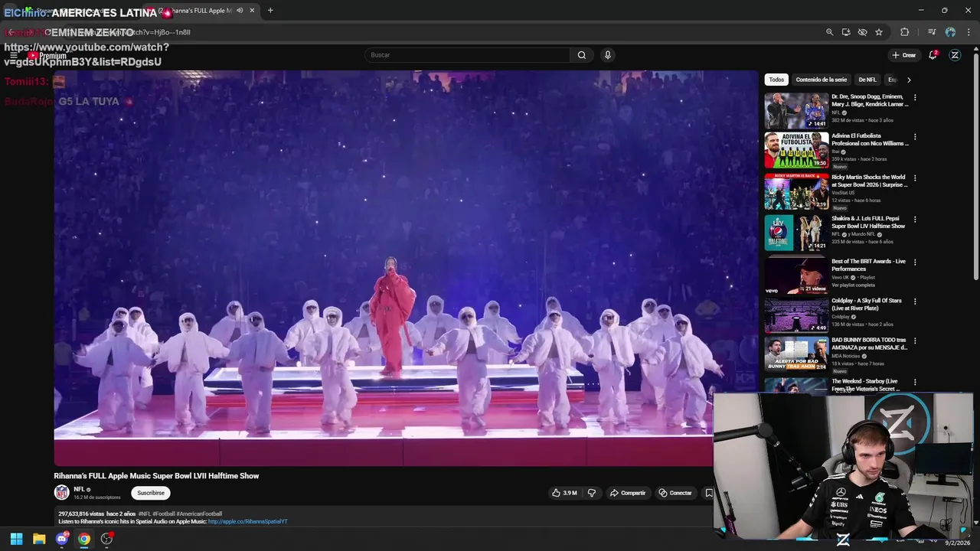Screen dimensions: 980x551
Task: Click the Compartir share button
Action: pyautogui.click(x=628, y=493)
